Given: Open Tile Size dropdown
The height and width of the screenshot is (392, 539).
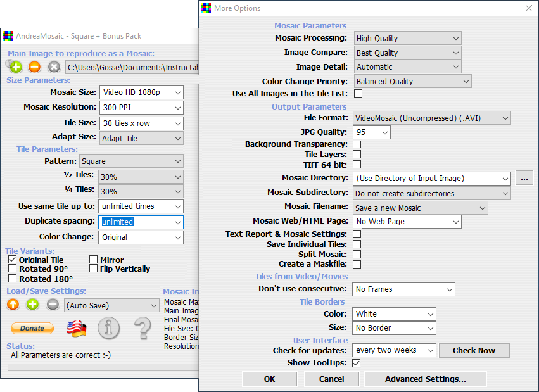Looking at the screenshot, I should click(x=141, y=123).
